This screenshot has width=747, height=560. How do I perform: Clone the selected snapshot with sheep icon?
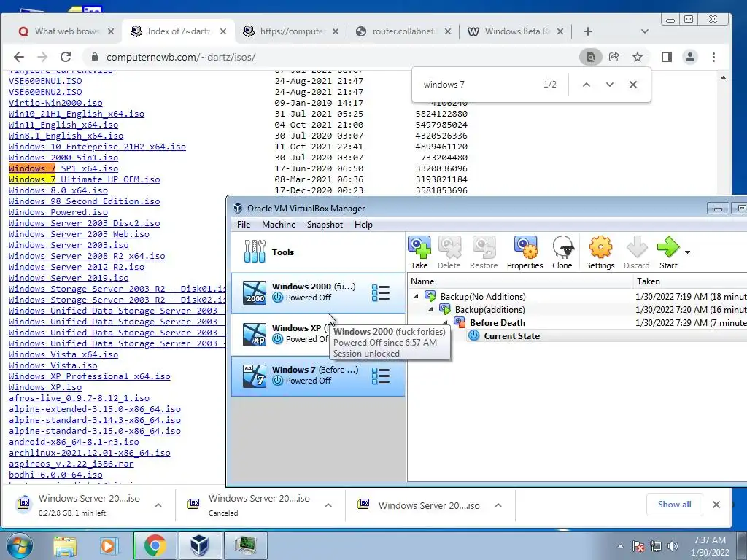point(562,253)
